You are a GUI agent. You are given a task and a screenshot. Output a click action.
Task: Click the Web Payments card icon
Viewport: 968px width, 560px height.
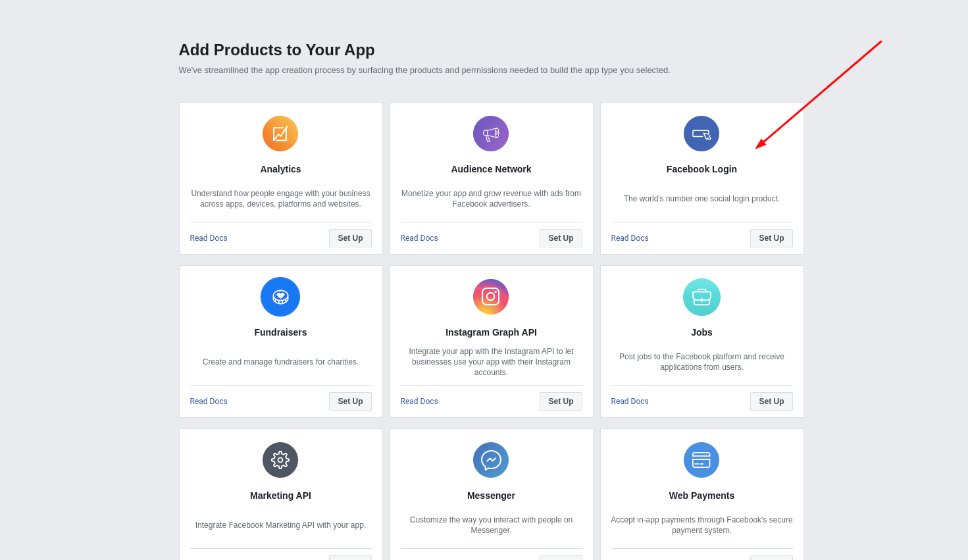tap(701, 460)
